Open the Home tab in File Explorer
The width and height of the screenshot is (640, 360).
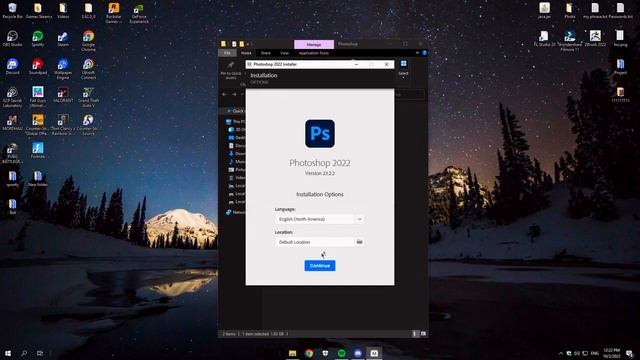pos(246,53)
